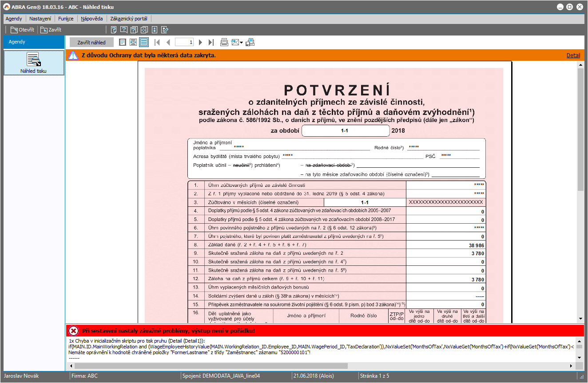The height and width of the screenshot is (383, 588).
Task: Click the print icon in preview toolbar
Action: (224, 43)
